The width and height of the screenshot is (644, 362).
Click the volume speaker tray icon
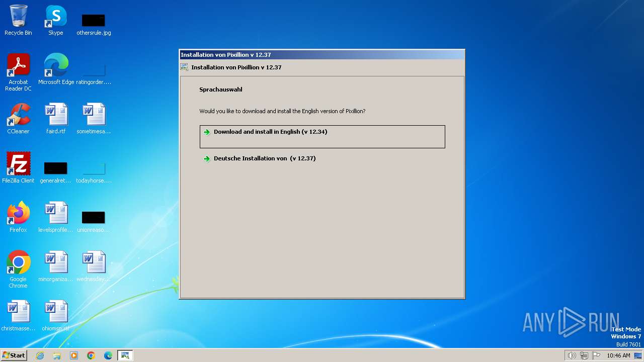point(572,355)
